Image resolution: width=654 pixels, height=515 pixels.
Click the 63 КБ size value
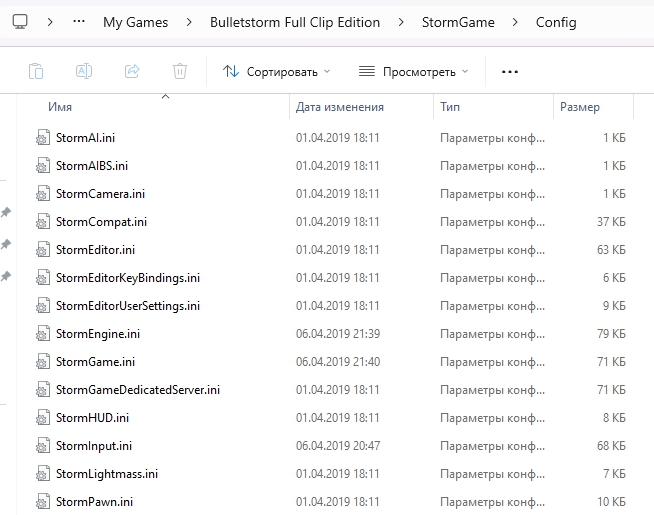coord(611,249)
